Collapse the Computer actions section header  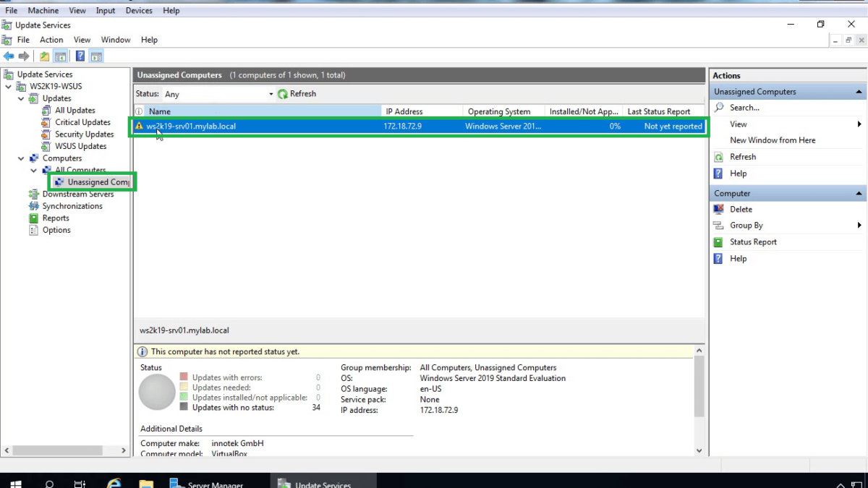(859, 194)
